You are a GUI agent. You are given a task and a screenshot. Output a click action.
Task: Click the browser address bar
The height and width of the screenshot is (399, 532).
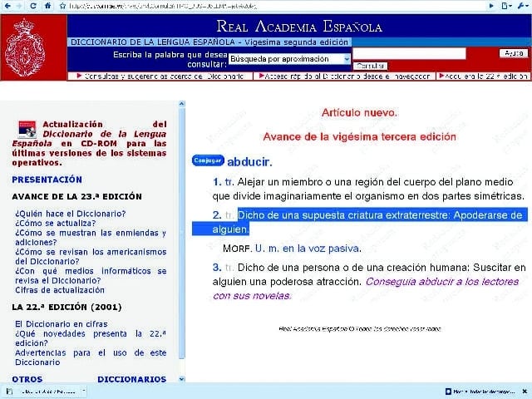[249, 6]
